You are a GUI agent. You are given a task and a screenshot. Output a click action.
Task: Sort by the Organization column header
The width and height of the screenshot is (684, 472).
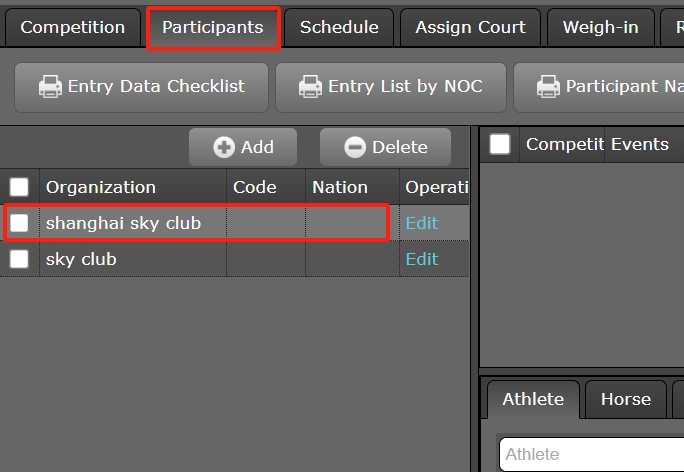click(x=101, y=187)
